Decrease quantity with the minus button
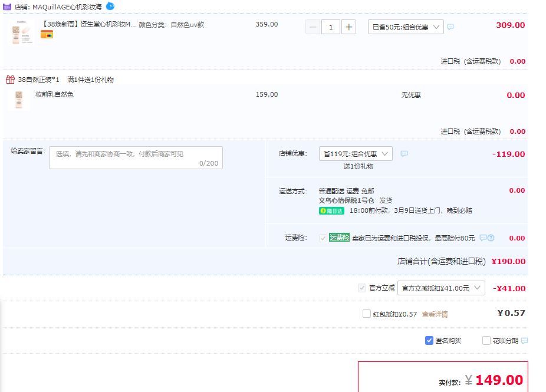This screenshot has width=546, height=392. tap(313, 27)
